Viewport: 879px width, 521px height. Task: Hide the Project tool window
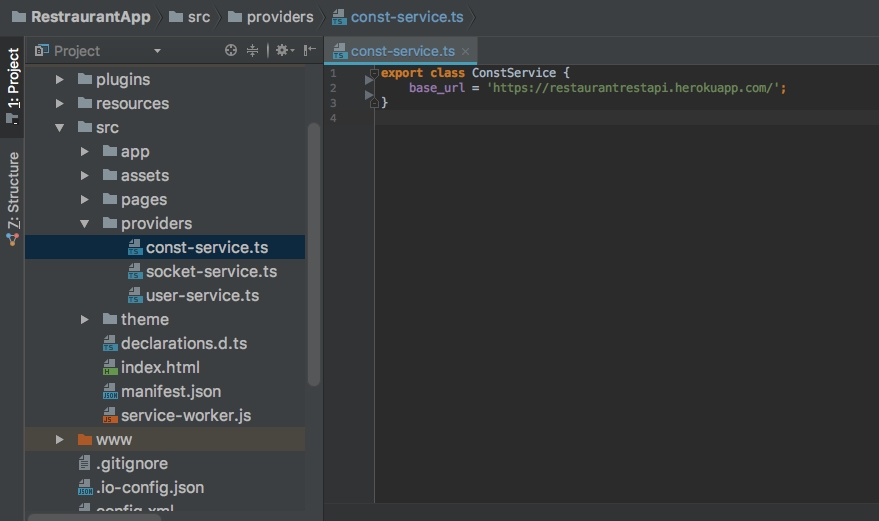(310, 50)
